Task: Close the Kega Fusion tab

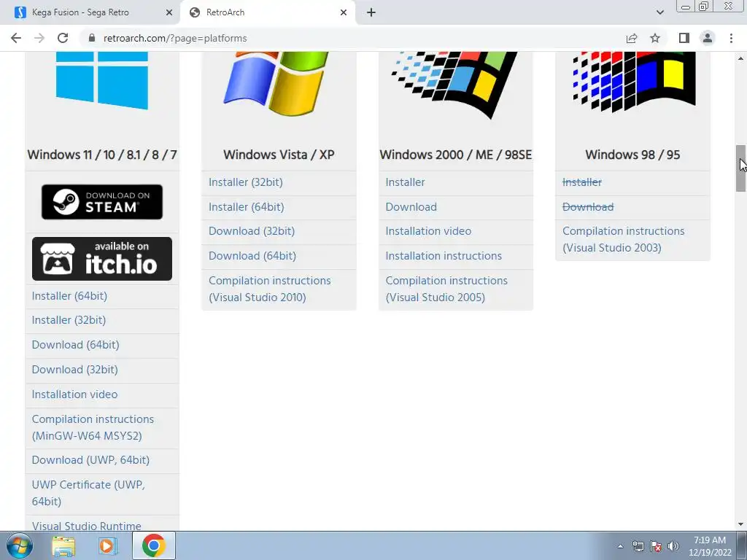Action: [x=169, y=12]
